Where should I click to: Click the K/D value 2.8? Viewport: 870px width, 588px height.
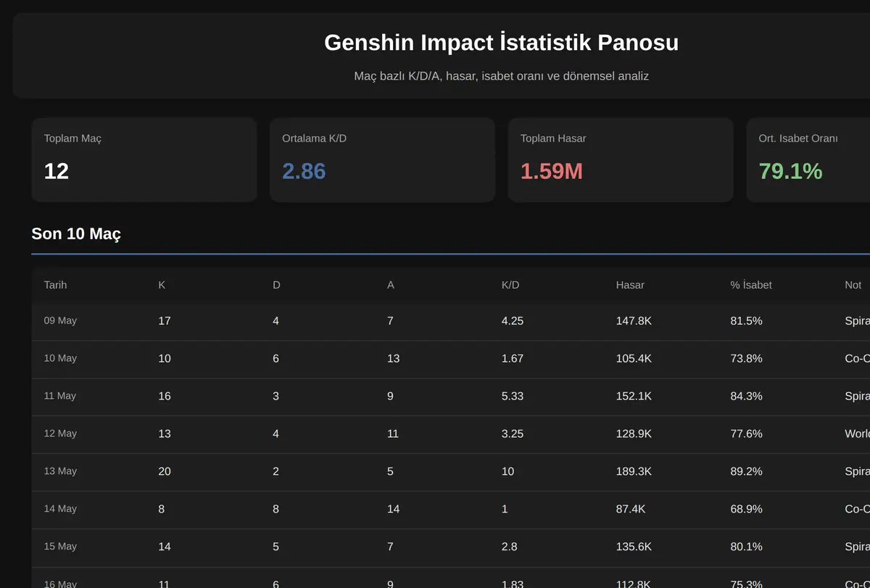tap(510, 547)
